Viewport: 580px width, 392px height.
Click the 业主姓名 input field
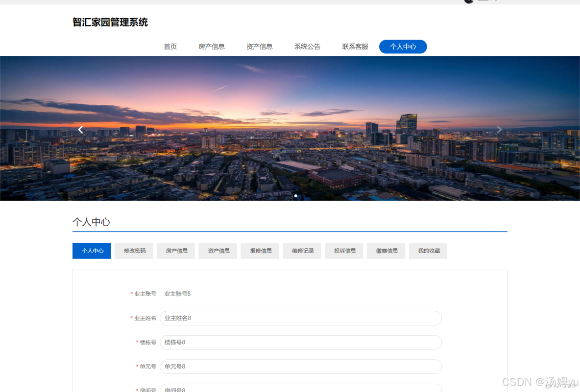300,318
